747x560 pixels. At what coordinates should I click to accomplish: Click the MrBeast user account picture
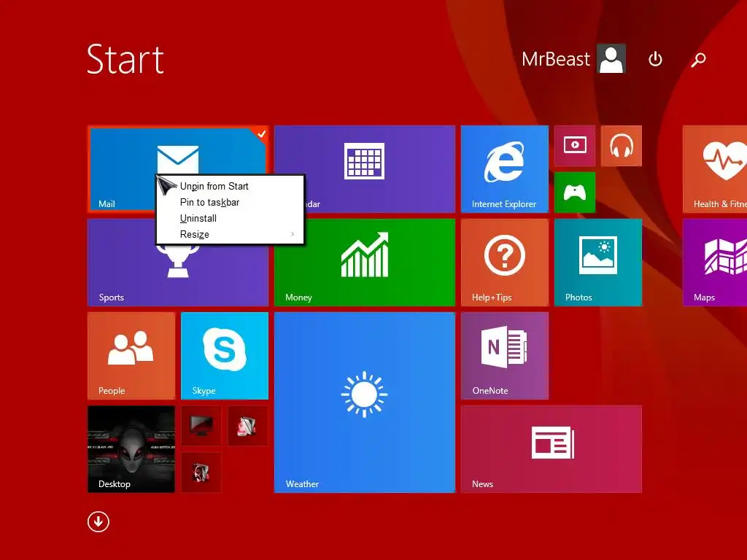[x=612, y=59]
